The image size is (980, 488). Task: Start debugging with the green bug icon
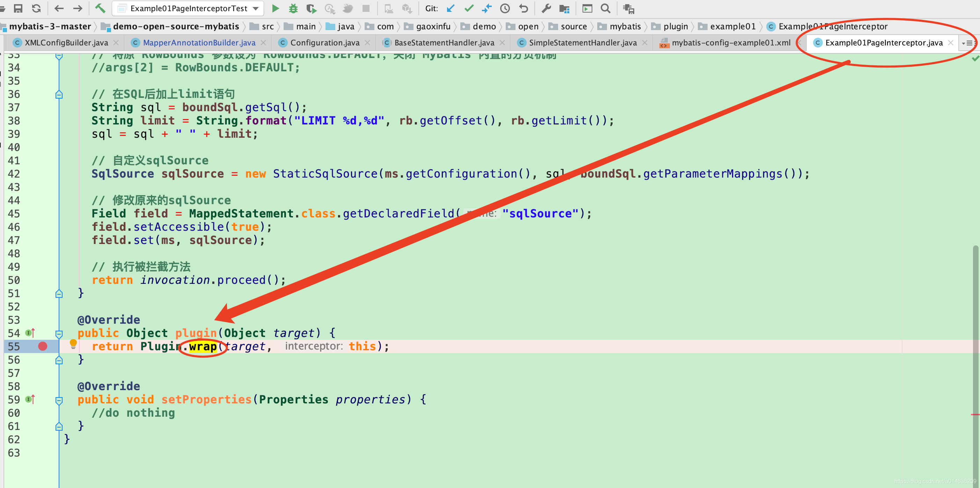[293, 8]
